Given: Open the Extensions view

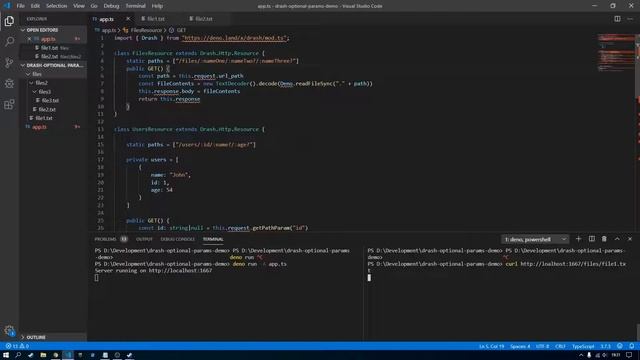Looking at the screenshot, I should point(9,104).
